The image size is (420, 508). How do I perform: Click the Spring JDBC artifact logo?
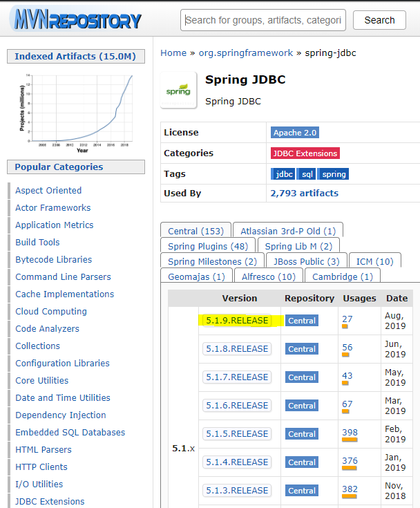(178, 90)
